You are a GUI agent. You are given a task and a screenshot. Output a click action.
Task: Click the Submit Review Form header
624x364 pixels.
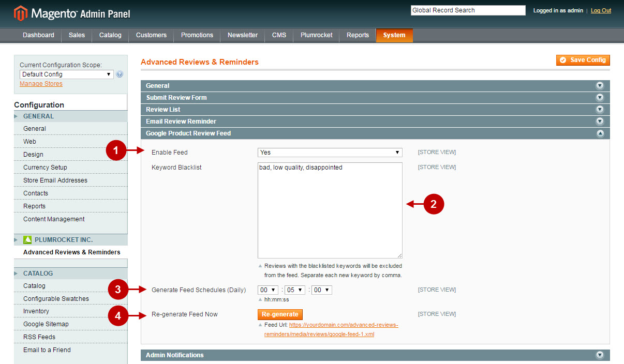[375, 98]
